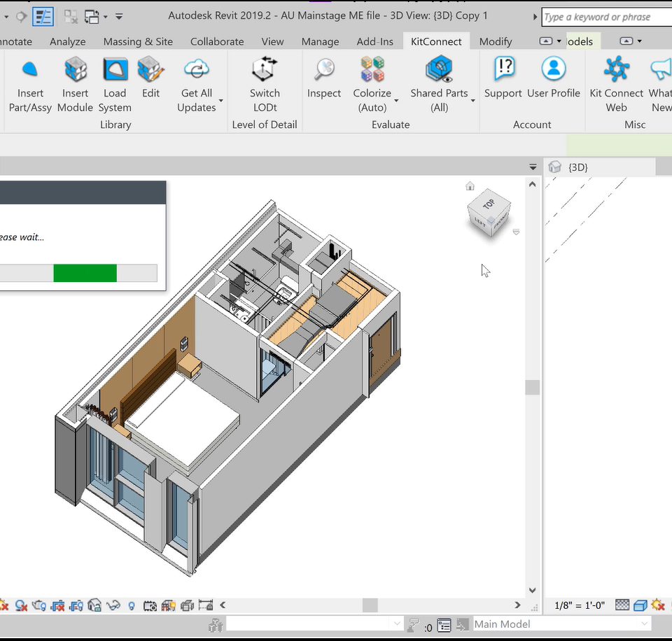The height and width of the screenshot is (641, 672).
Task: Toggle the Thin Lines button
Action: tap(43, 17)
